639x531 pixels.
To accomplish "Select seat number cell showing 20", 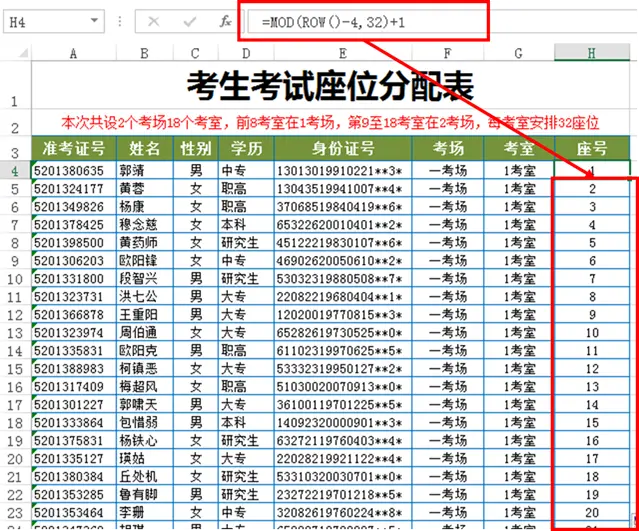I will click(592, 512).
